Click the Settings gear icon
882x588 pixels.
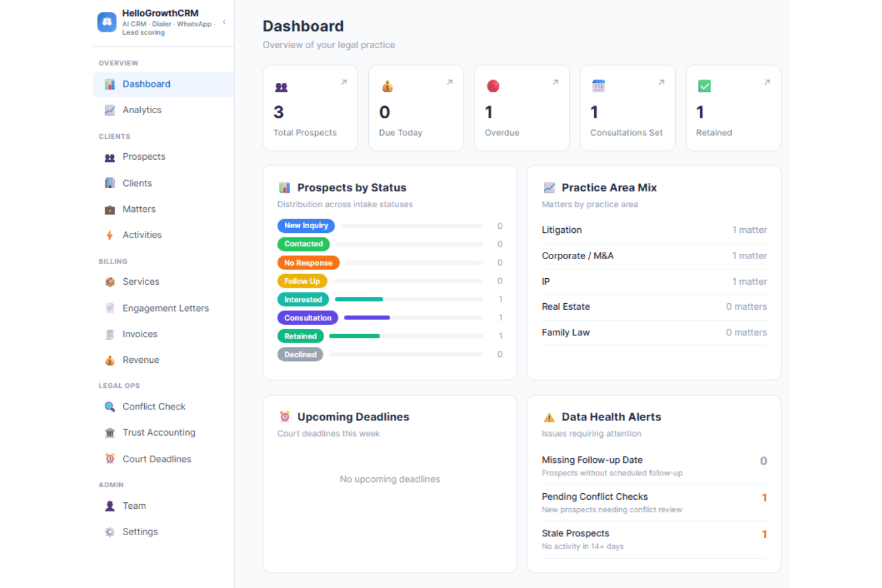[110, 532]
